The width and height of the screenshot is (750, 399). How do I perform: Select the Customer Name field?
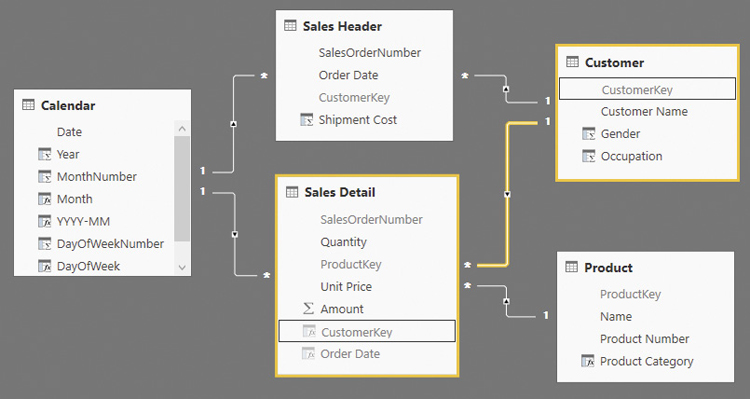(644, 111)
